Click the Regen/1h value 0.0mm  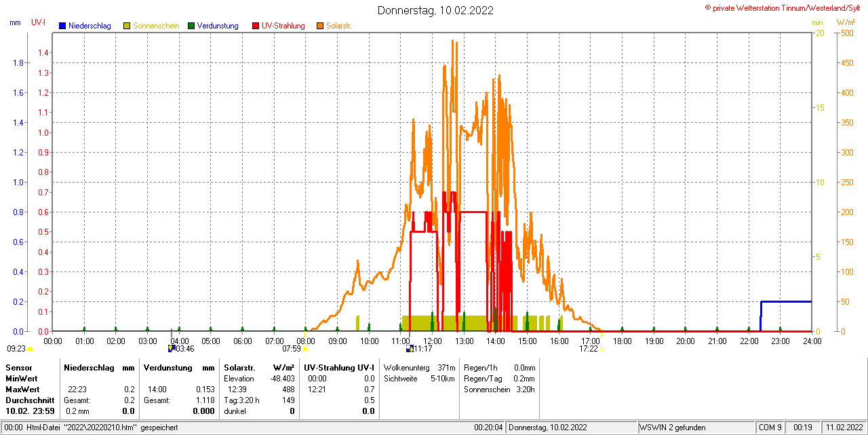[524, 367]
